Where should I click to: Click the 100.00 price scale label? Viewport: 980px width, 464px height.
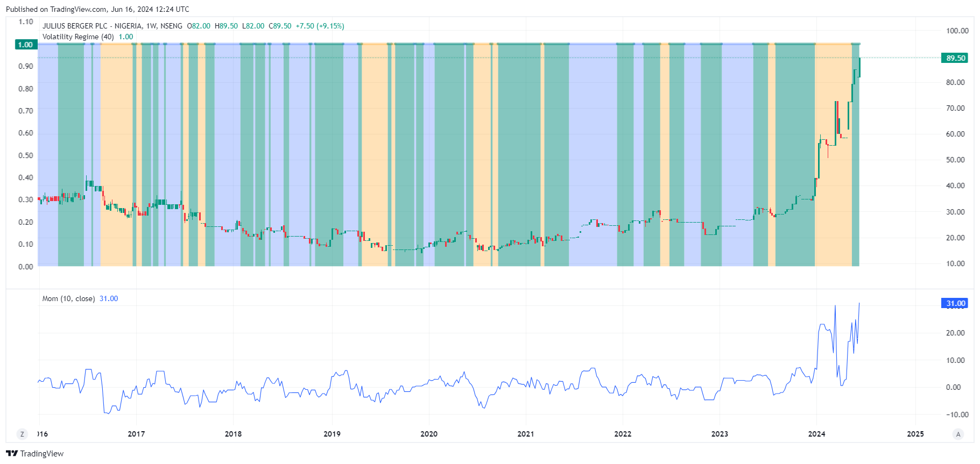pos(957,31)
